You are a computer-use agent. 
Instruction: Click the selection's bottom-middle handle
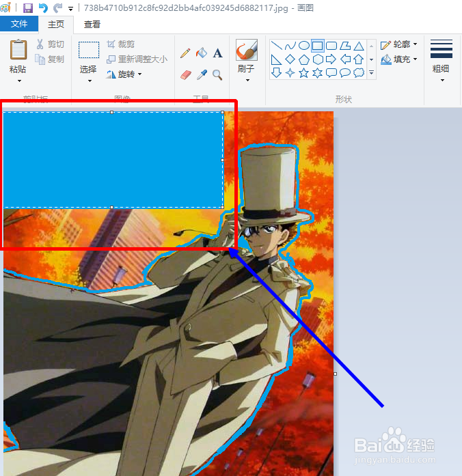point(111,208)
